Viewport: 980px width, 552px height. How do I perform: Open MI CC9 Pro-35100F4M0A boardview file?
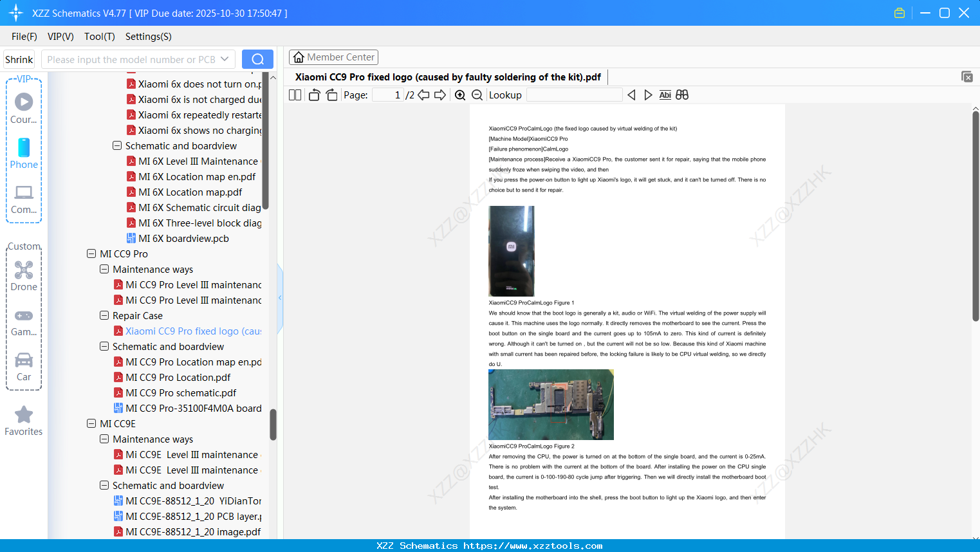pyautogui.click(x=188, y=409)
